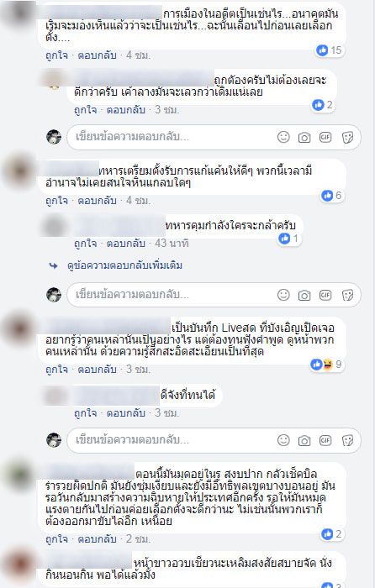Image resolution: width=375 pixels, height=588 pixels.
Task: Open GIF picker in first reply box
Action: (x=325, y=137)
